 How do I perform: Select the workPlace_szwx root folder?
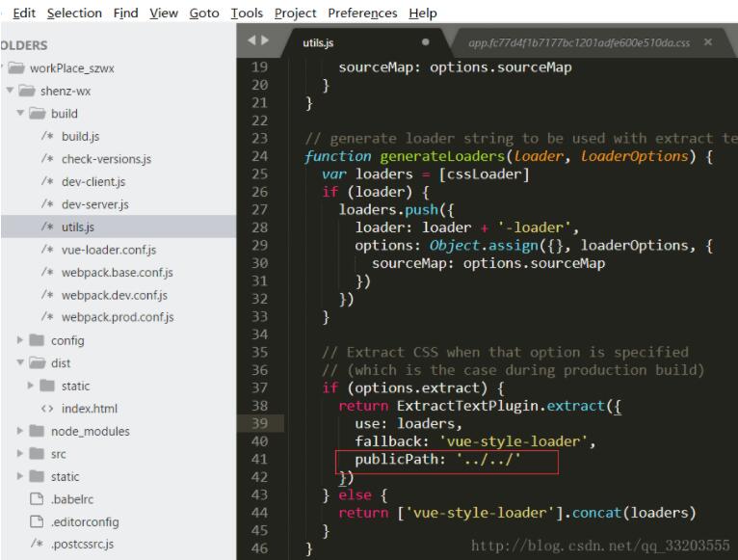point(72,68)
